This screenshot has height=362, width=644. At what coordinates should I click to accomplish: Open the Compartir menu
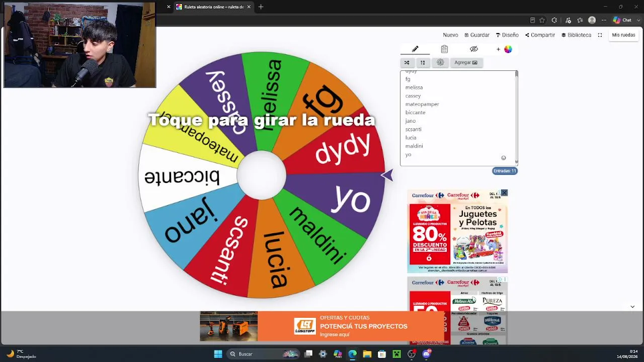tap(540, 35)
